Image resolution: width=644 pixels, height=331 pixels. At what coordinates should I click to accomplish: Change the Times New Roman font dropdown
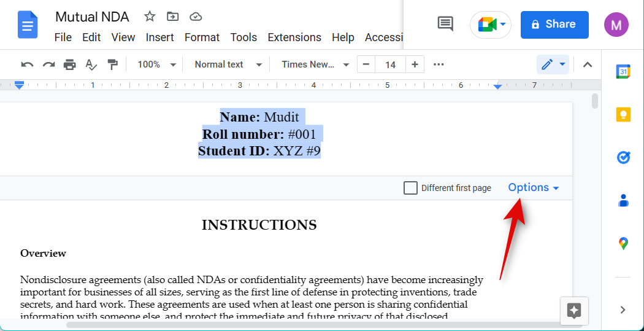tap(315, 64)
